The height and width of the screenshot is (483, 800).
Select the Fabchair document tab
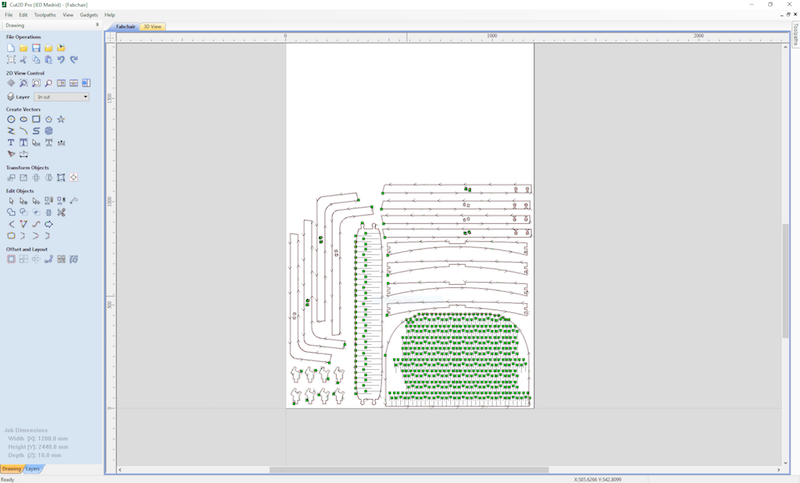tap(126, 27)
